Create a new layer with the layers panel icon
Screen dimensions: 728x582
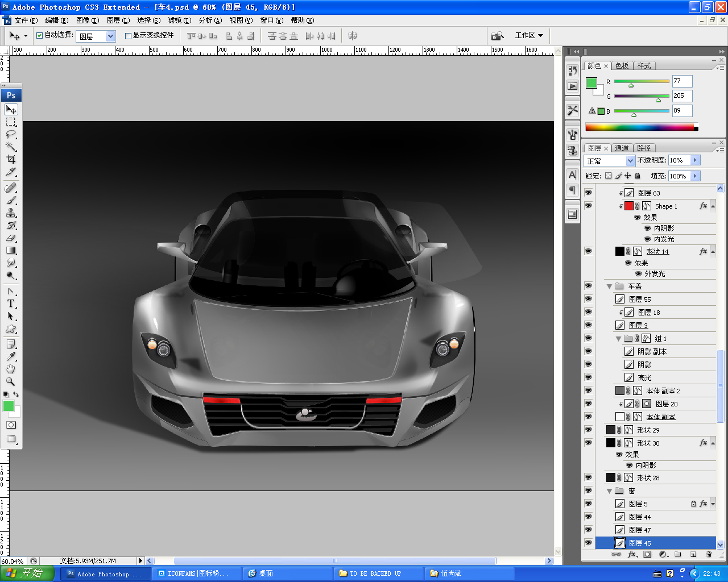pyautogui.click(x=693, y=554)
